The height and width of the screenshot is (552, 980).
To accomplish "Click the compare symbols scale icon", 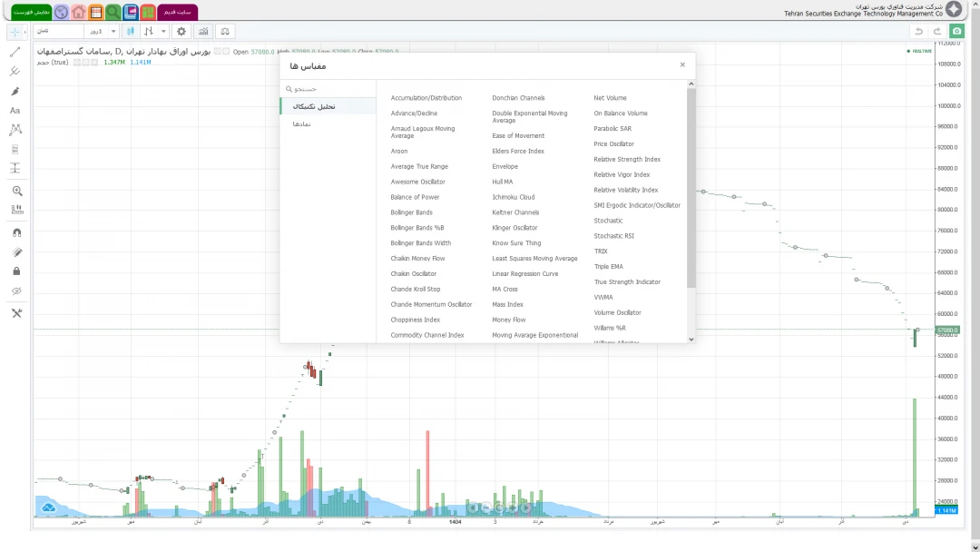I will 225,31.
